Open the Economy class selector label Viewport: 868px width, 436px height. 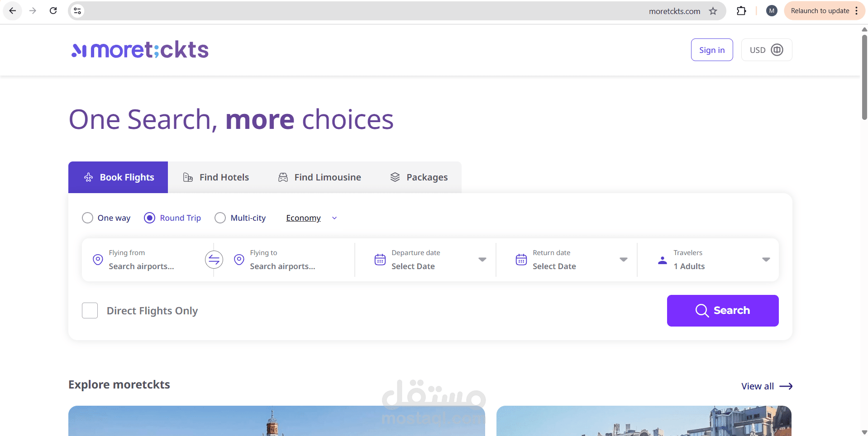tap(303, 218)
